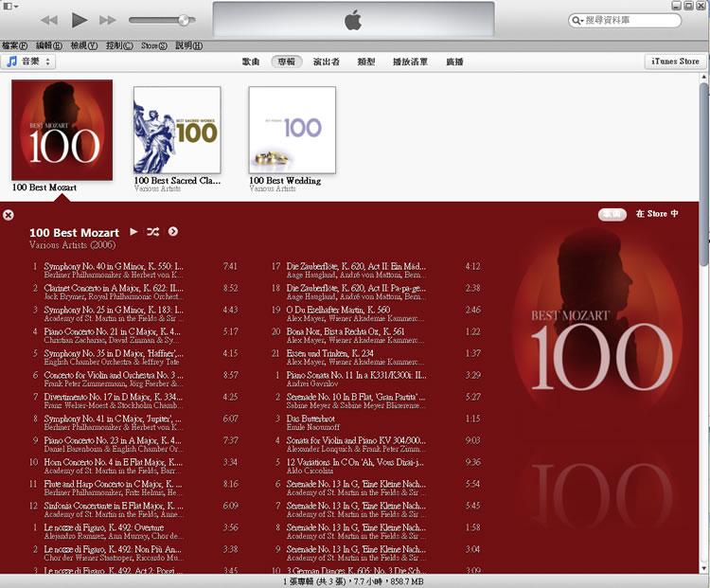The height and width of the screenshot is (588, 710).
Task: Switch to the 演出者 tab
Action: click(326, 62)
